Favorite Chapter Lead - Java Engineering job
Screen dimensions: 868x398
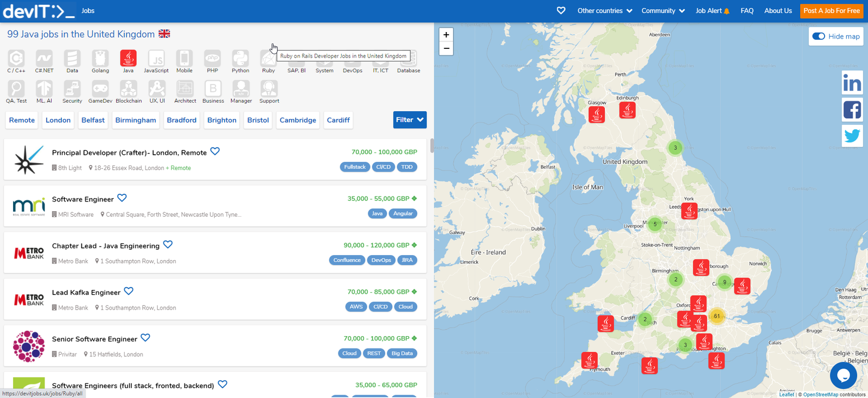point(168,245)
